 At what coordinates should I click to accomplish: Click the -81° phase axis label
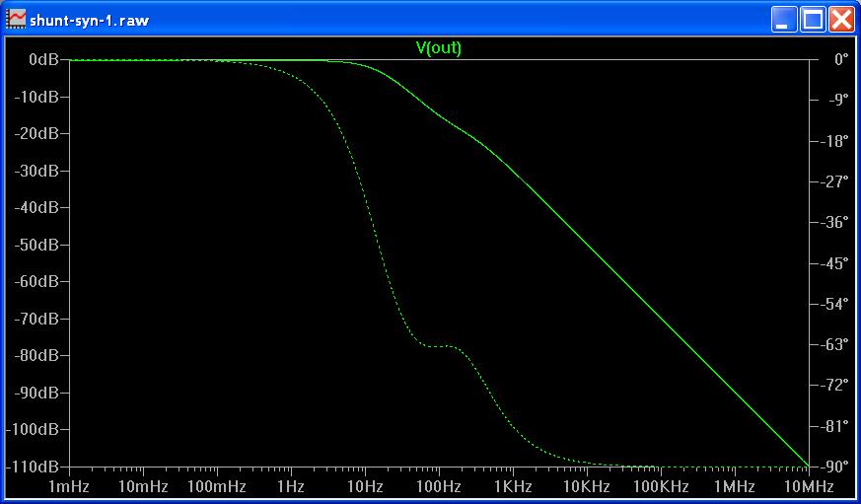(x=833, y=426)
